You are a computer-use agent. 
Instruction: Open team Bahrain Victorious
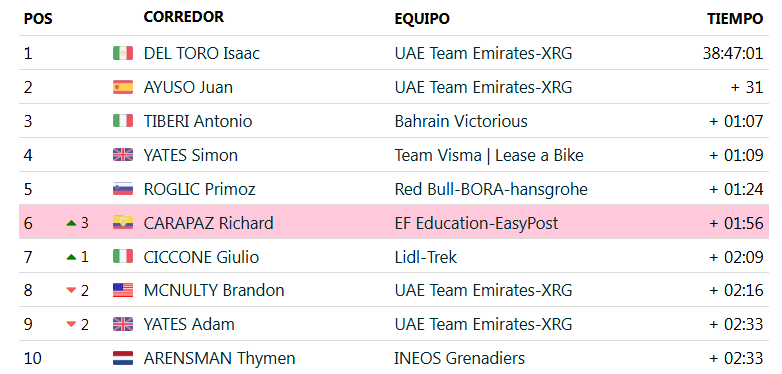(x=461, y=121)
